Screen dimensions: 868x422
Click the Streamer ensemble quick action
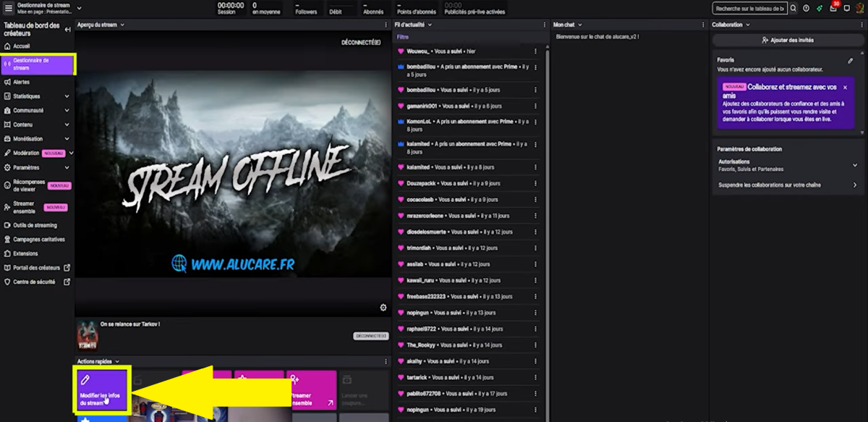tap(311, 389)
